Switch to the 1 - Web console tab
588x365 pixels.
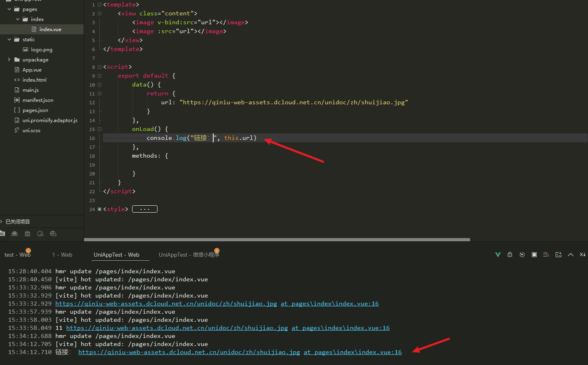62,255
